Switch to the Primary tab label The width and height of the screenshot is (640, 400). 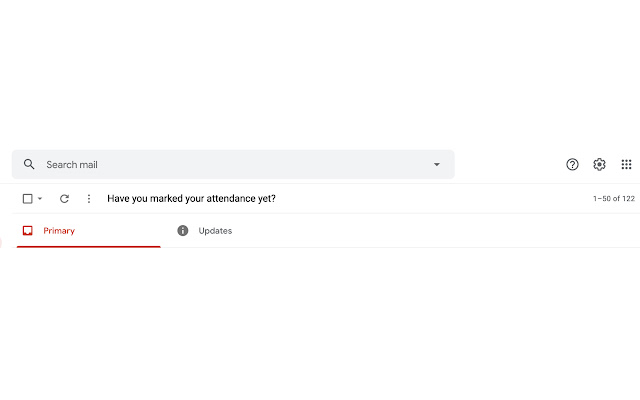click(59, 231)
